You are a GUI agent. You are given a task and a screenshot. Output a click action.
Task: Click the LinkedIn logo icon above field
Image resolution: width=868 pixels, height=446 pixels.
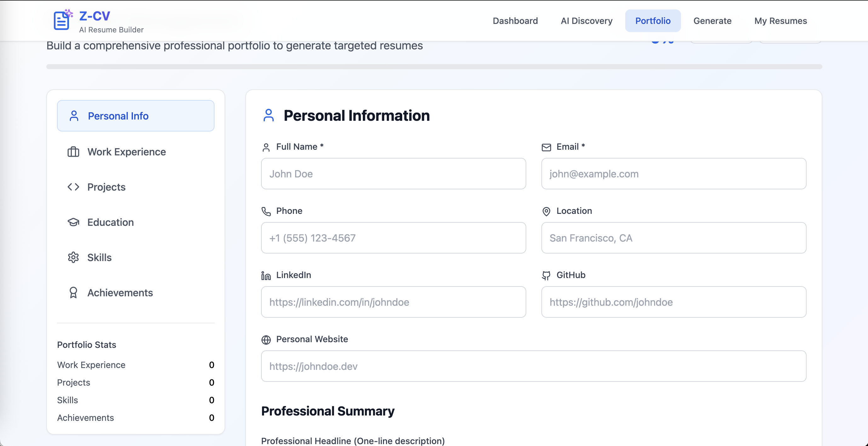[266, 276]
